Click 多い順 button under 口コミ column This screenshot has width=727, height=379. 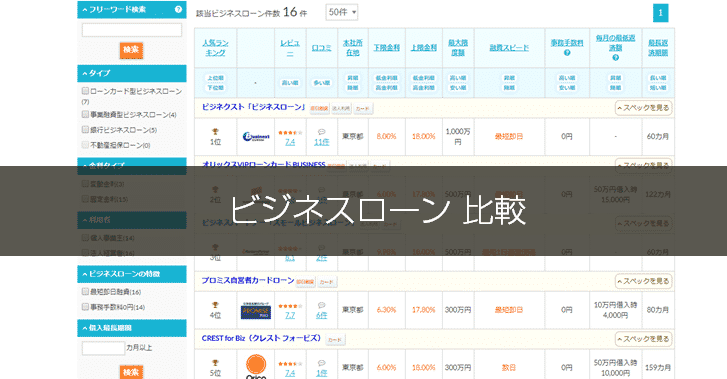pos(321,83)
